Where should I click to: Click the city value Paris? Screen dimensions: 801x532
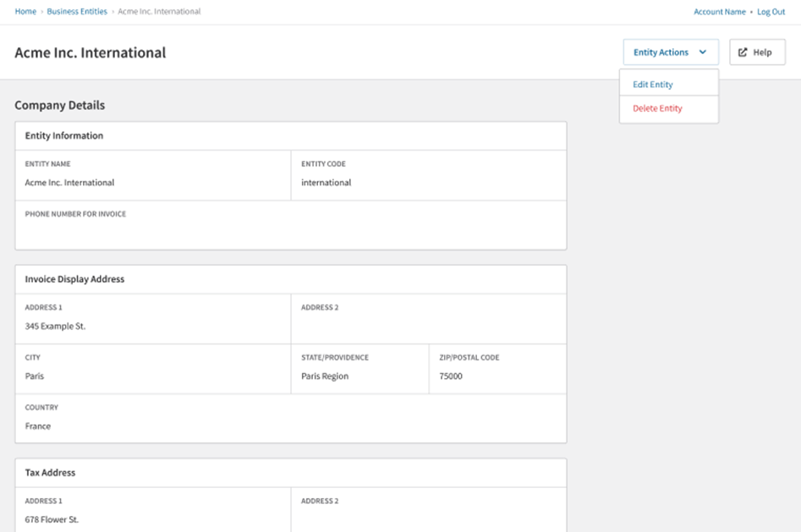(34, 376)
